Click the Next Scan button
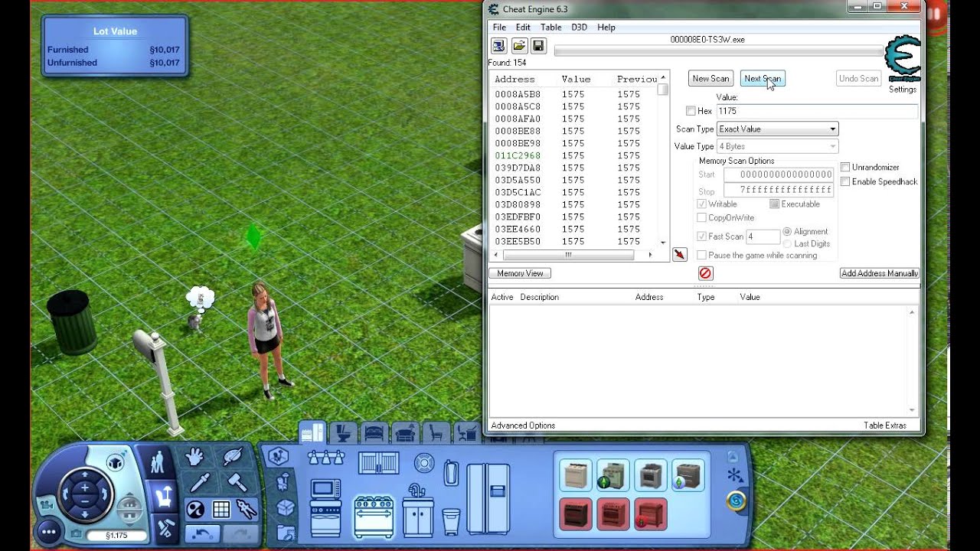 pos(763,78)
